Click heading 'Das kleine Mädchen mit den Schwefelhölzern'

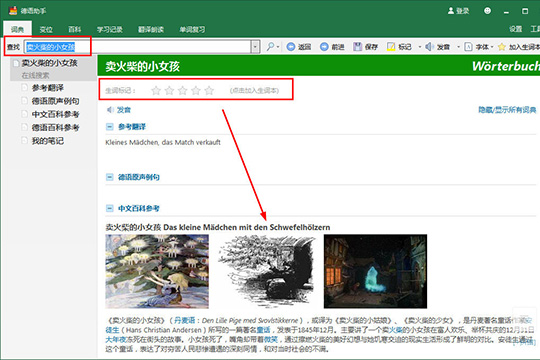(247, 227)
